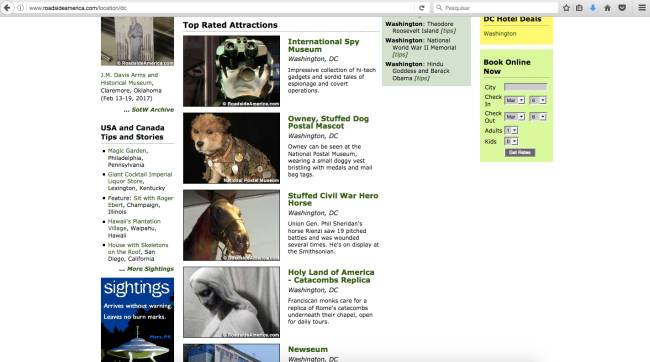
Task: Open the International Spy Museum link
Action: tap(323, 45)
